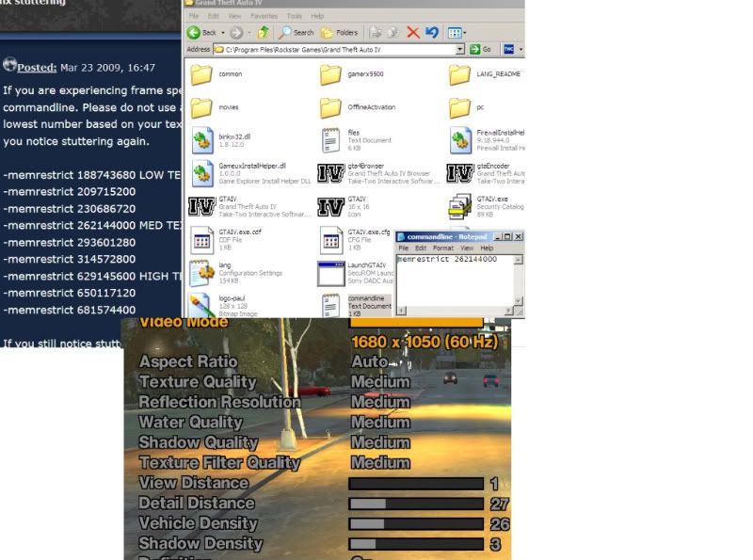Select the files text document

356,140
